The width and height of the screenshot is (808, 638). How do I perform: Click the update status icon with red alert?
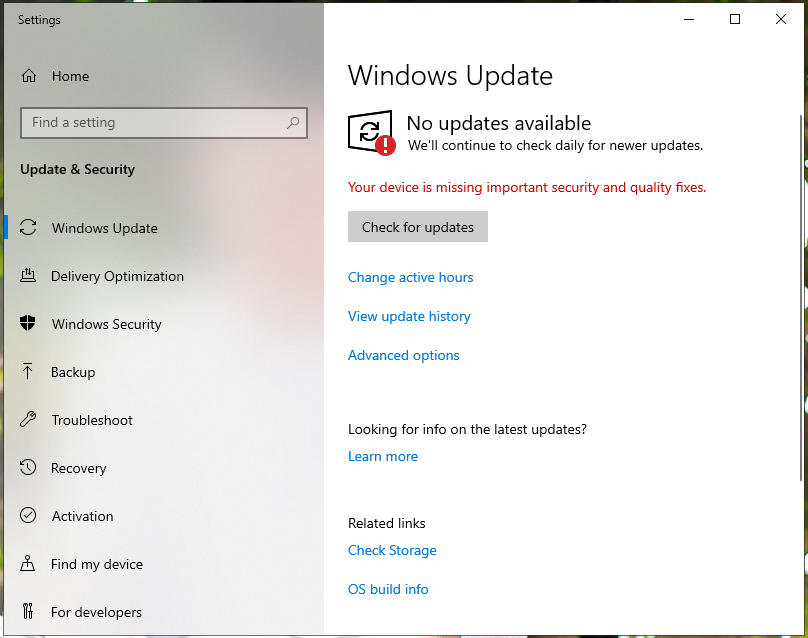point(372,132)
